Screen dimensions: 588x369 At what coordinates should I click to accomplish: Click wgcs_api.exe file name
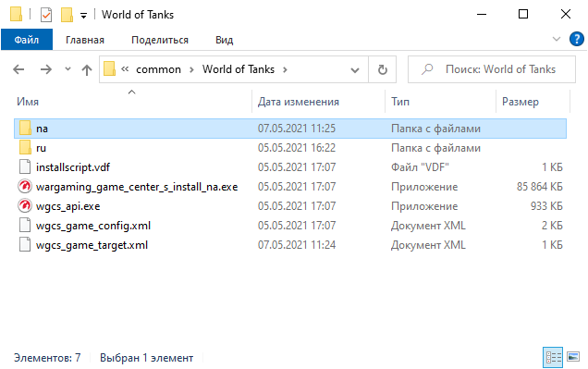point(67,206)
